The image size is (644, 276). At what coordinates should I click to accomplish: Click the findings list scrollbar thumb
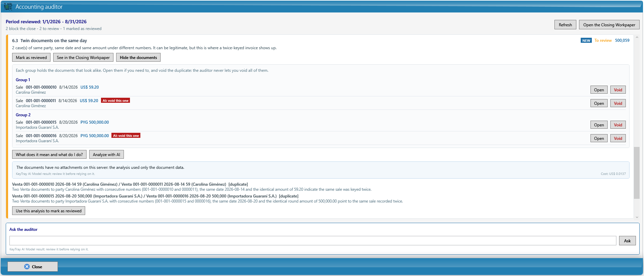coord(637,173)
